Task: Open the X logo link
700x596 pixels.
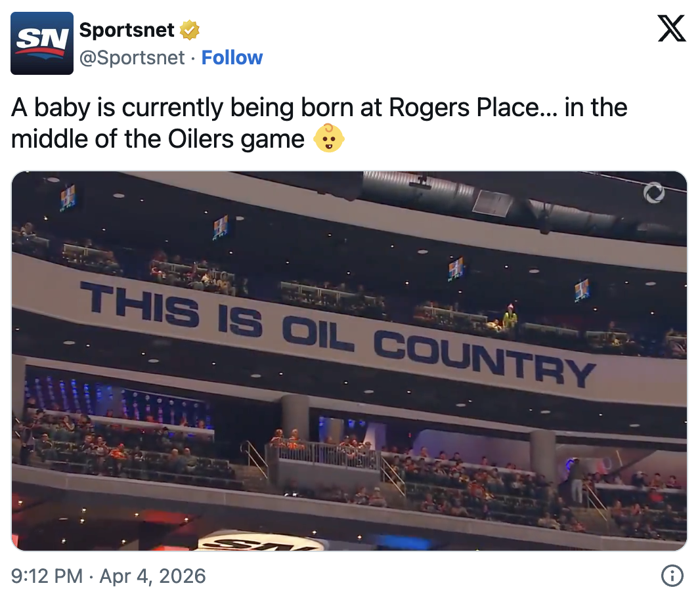Action: pos(671,30)
